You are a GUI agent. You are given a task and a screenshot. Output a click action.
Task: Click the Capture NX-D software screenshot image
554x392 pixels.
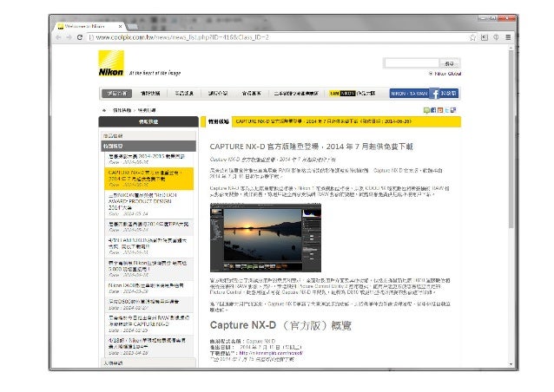point(266,238)
